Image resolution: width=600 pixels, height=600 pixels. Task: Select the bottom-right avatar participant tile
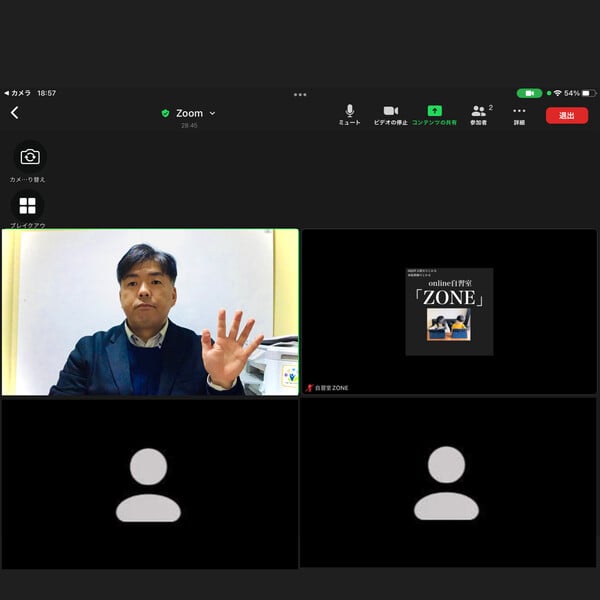pos(447,484)
